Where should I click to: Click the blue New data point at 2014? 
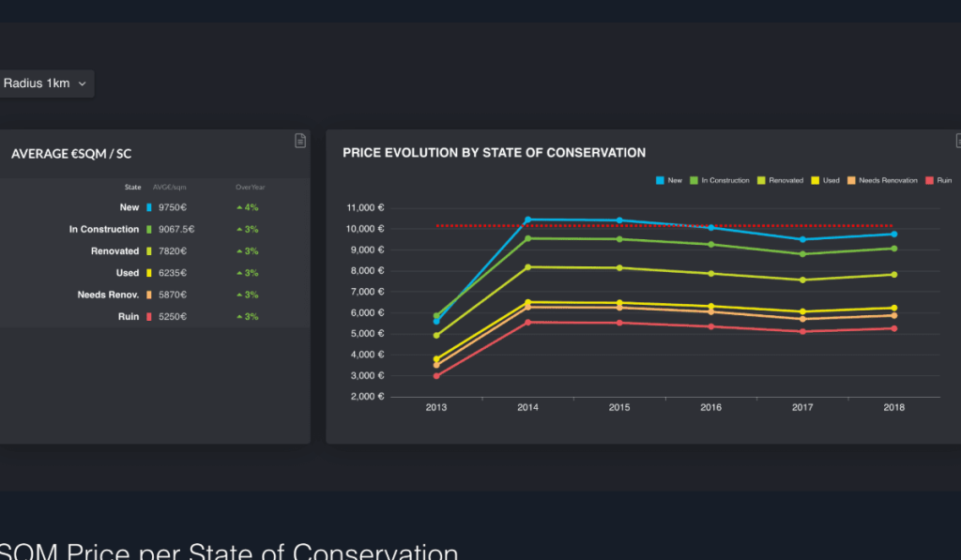pos(527,219)
